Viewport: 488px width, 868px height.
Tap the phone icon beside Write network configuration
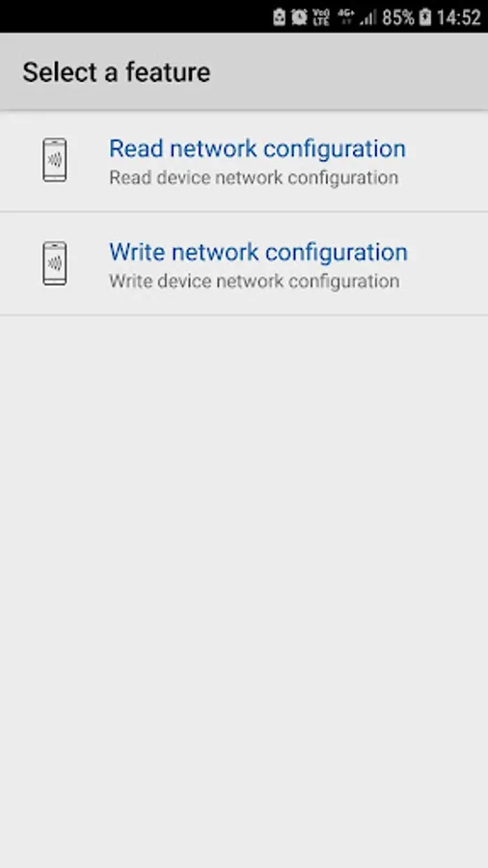pyautogui.click(x=55, y=263)
